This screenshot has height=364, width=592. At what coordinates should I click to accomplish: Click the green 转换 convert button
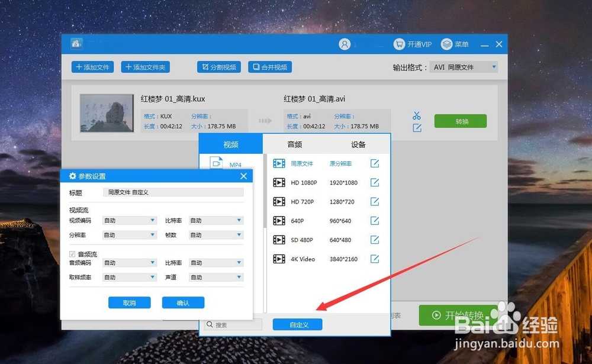461,121
